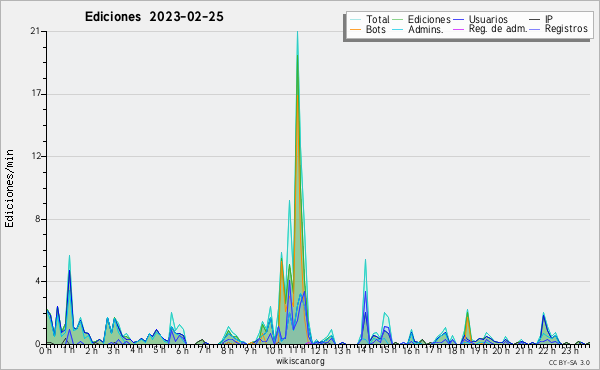Viewport: 600px width, 370px height.
Task: Click the '23 h' x-axis tick label
Action: (x=569, y=350)
